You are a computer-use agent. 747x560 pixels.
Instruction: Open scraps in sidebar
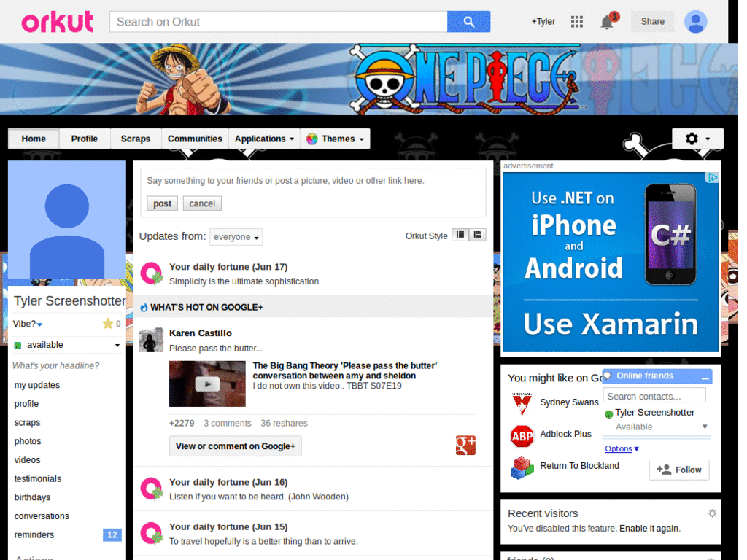[27, 423]
